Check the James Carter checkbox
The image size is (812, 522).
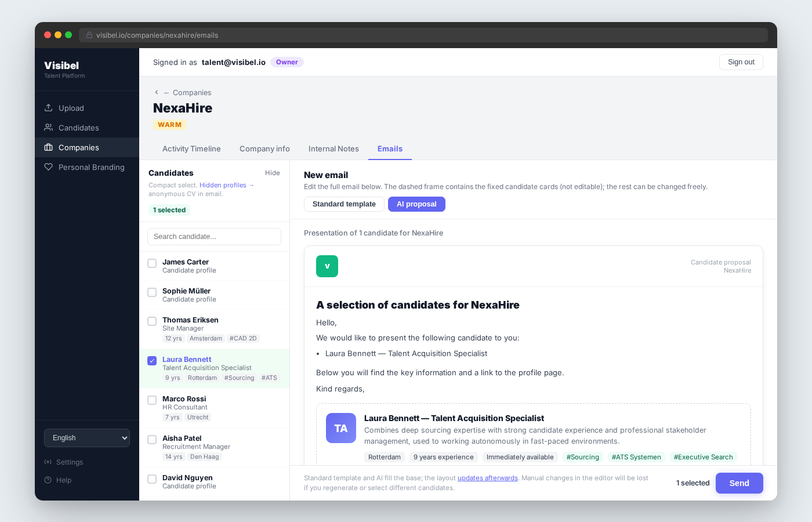152,263
